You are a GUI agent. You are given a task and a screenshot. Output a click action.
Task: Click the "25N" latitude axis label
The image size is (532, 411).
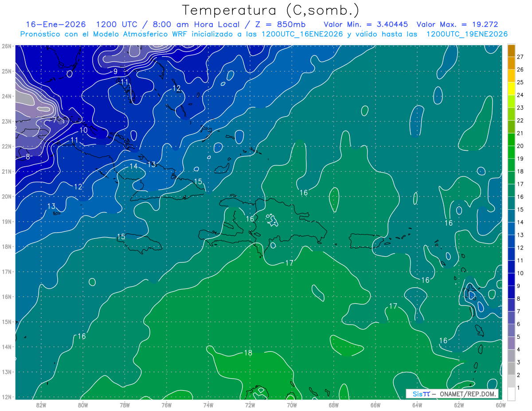coord(6,71)
